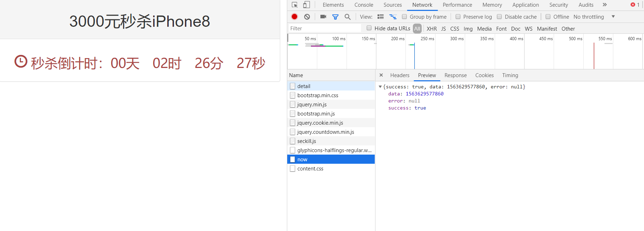Open the Sources tab
Screen dimensions: 644x231
[x=393, y=5]
